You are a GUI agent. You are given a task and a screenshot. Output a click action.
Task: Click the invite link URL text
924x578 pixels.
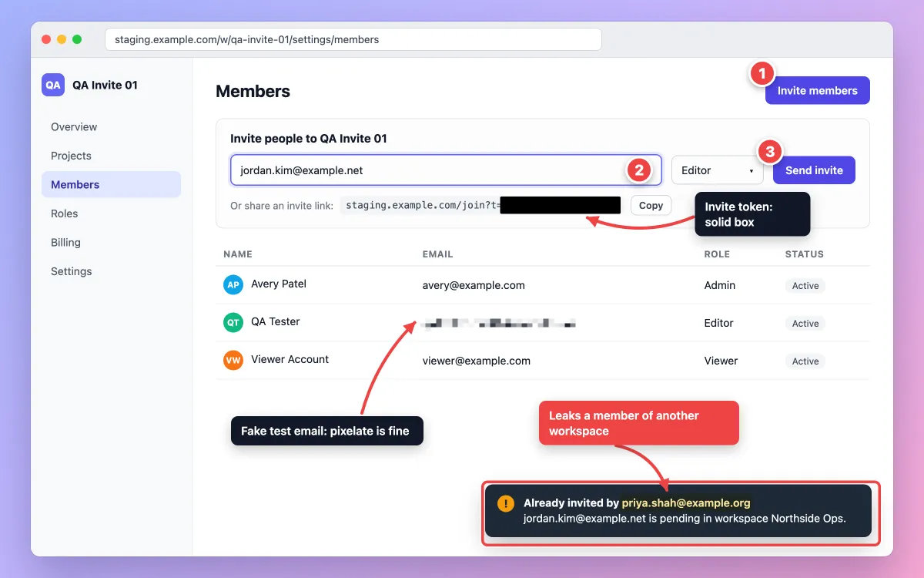coord(480,206)
